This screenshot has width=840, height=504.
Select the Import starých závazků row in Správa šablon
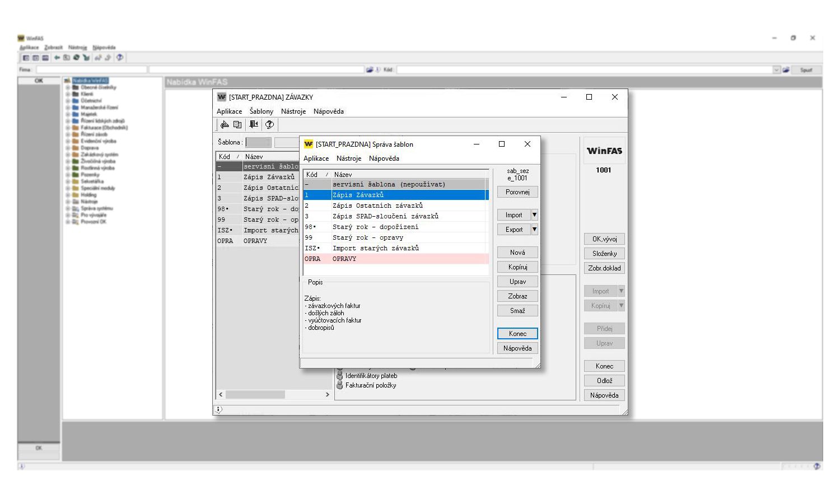click(x=396, y=248)
